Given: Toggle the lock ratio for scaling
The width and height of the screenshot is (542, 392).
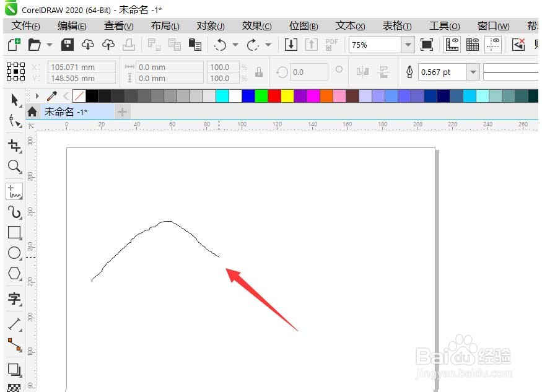Looking at the screenshot, I should [x=259, y=72].
